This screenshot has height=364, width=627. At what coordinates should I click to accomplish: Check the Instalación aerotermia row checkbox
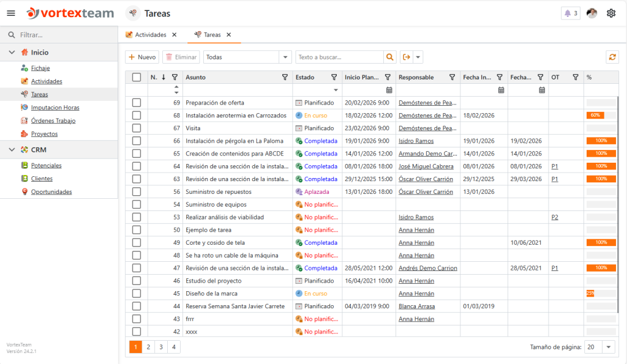pyautogui.click(x=137, y=116)
